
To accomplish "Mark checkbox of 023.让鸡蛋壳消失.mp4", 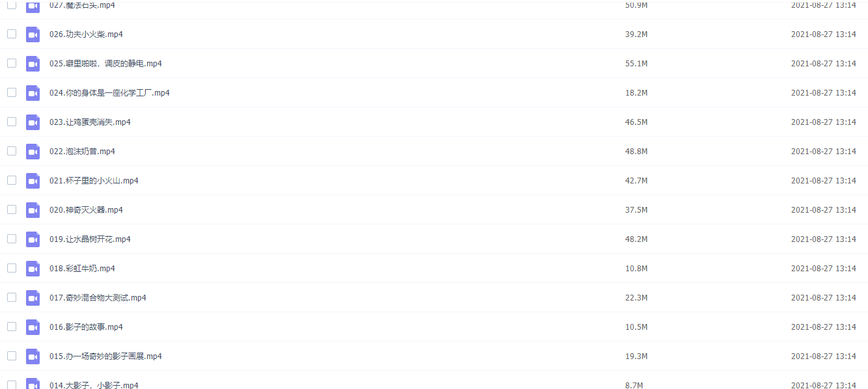I will click(12, 122).
